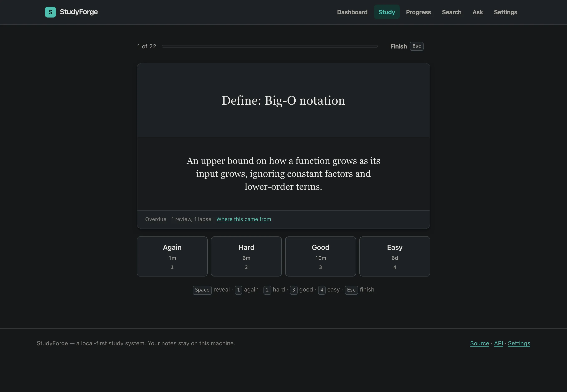Image resolution: width=567 pixels, height=392 pixels.
Task: Select the Study nav tab
Action: click(x=387, y=12)
